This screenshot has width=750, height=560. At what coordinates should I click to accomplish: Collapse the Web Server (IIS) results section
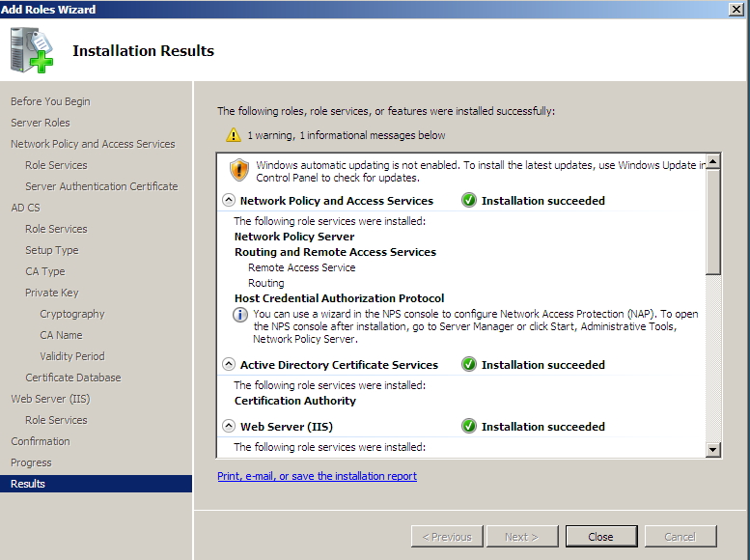click(229, 426)
